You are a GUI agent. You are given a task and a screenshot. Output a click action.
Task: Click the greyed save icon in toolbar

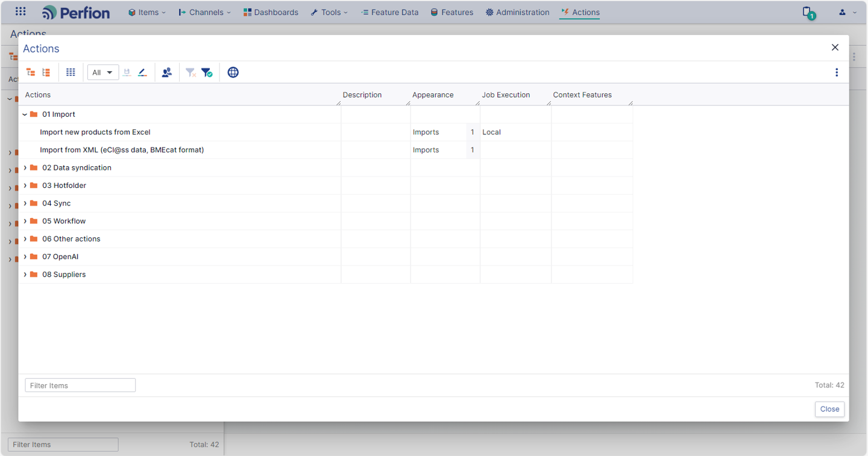pos(127,72)
